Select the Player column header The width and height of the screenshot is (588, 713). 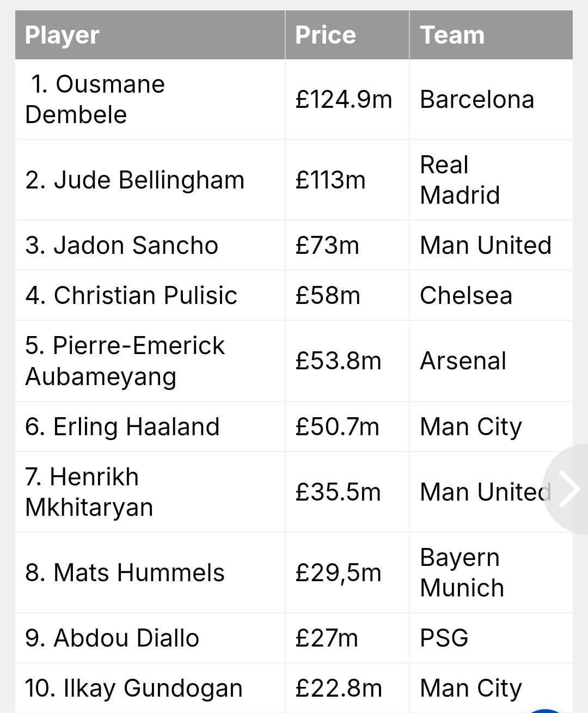click(x=150, y=35)
